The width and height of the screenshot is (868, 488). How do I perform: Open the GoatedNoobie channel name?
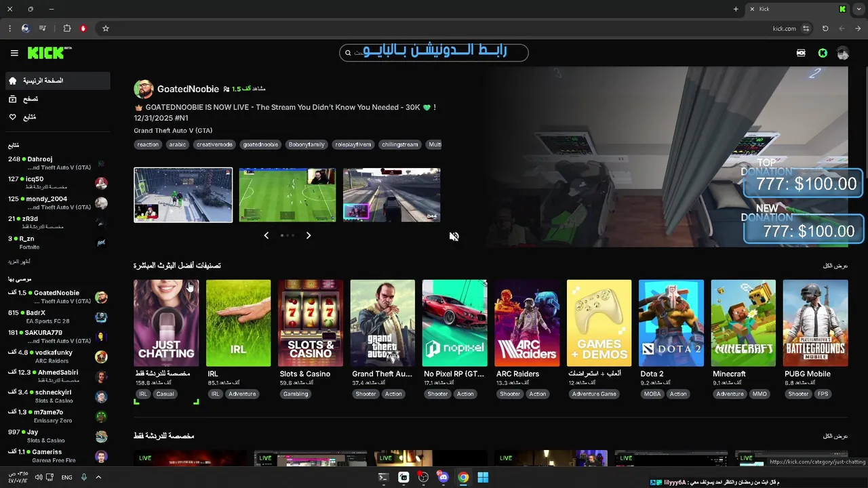click(188, 89)
